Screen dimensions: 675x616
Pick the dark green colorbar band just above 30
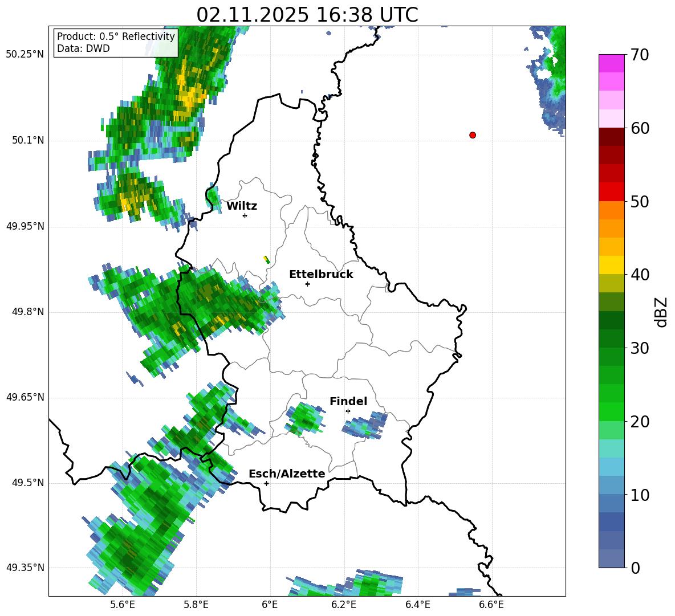coord(611,338)
